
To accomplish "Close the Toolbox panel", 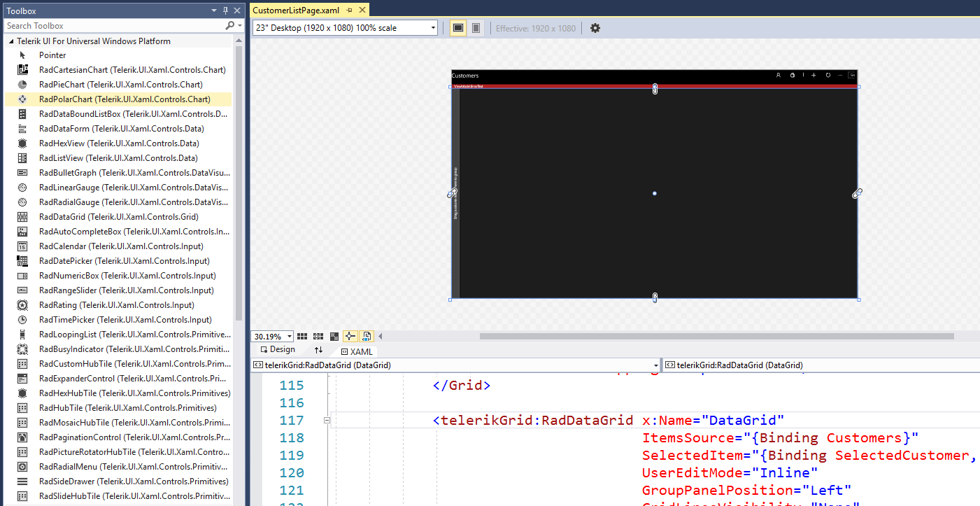I will pos(236,11).
